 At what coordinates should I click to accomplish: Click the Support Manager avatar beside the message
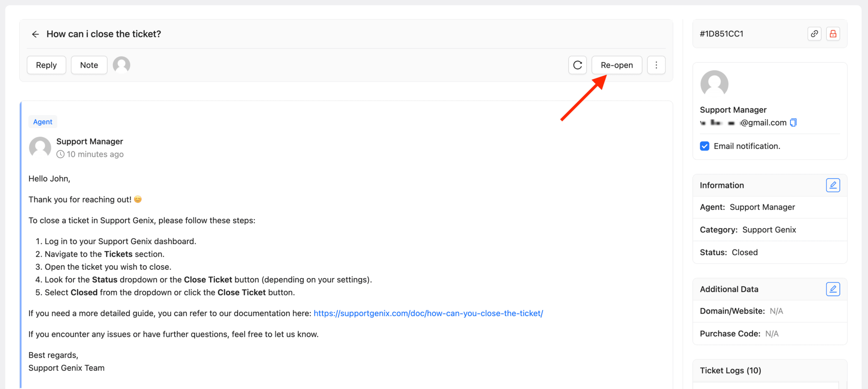tap(40, 148)
